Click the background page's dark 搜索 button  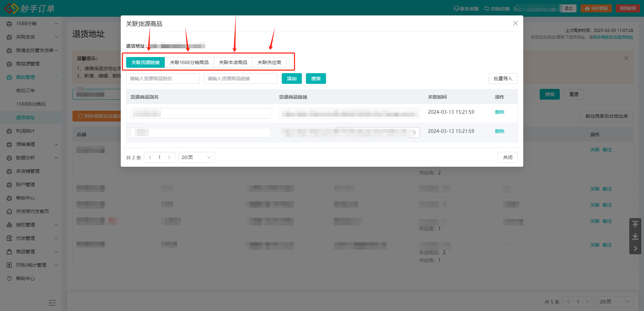pos(550,94)
